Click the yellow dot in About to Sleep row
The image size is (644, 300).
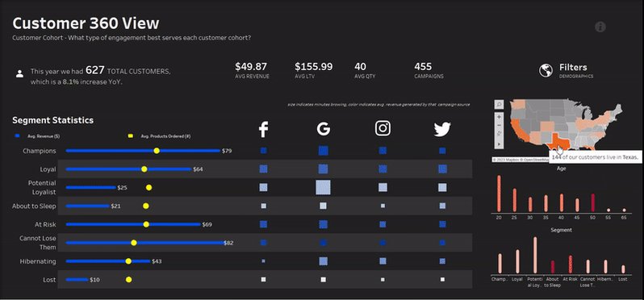point(146,206)
